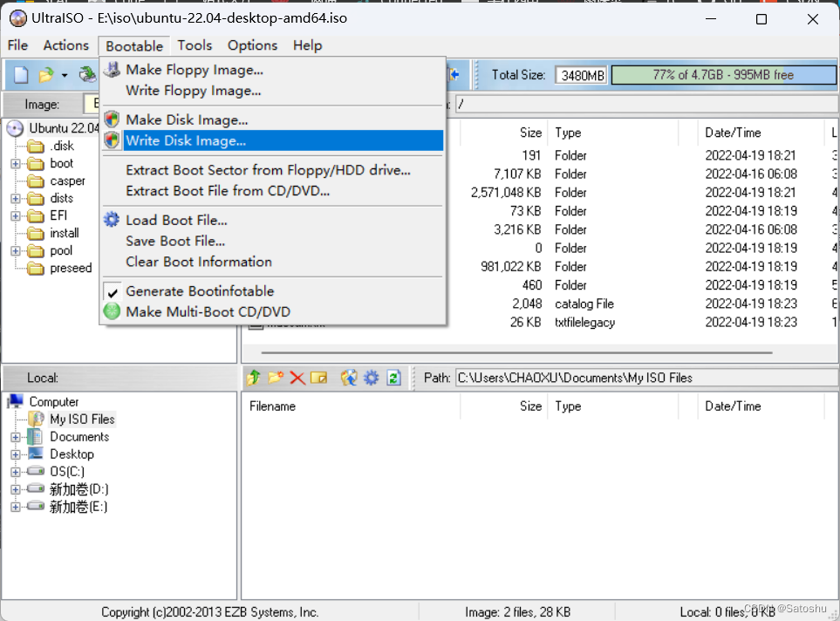Select the casper folder in image tree

(x=67, y=181)
